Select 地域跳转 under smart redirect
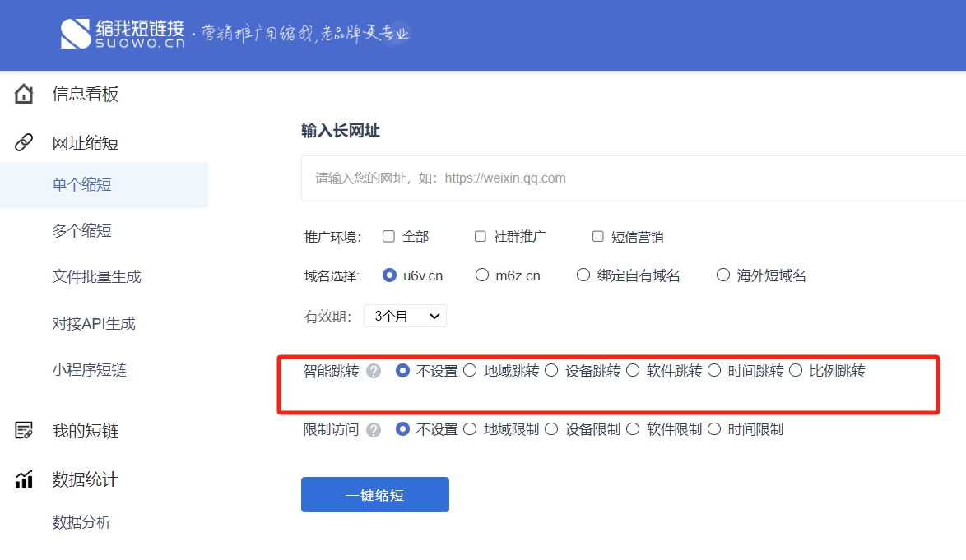966x560 pixels. tap(470, 371)
